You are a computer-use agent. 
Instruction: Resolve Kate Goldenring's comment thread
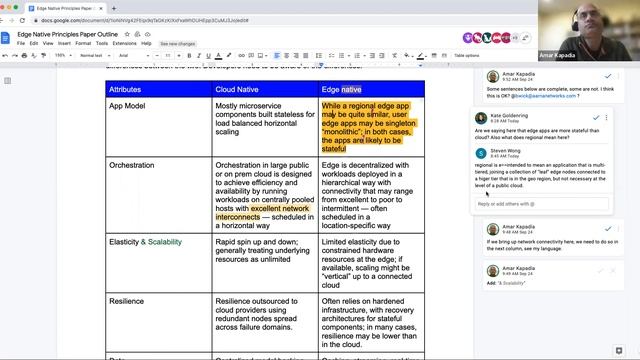[x=596, y=118]
